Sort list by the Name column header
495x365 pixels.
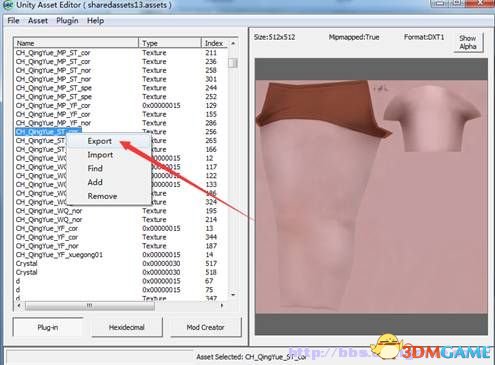(76, 43)
